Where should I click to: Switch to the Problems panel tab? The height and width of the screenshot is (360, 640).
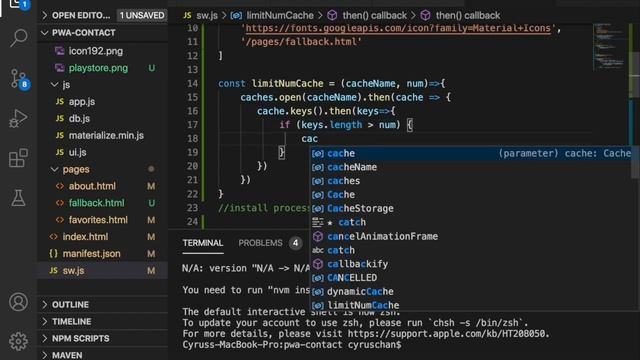pyautogui.click(x=260, y=243)
